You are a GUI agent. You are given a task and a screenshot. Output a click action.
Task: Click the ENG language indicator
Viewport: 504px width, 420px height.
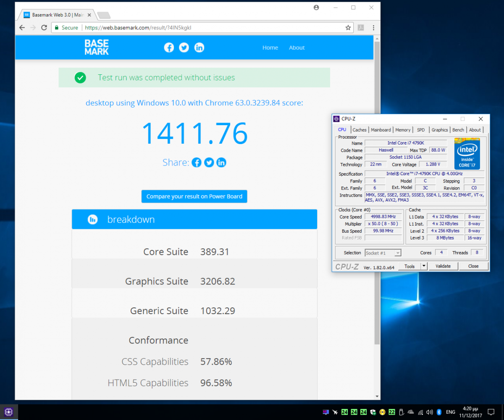[450, 412]
